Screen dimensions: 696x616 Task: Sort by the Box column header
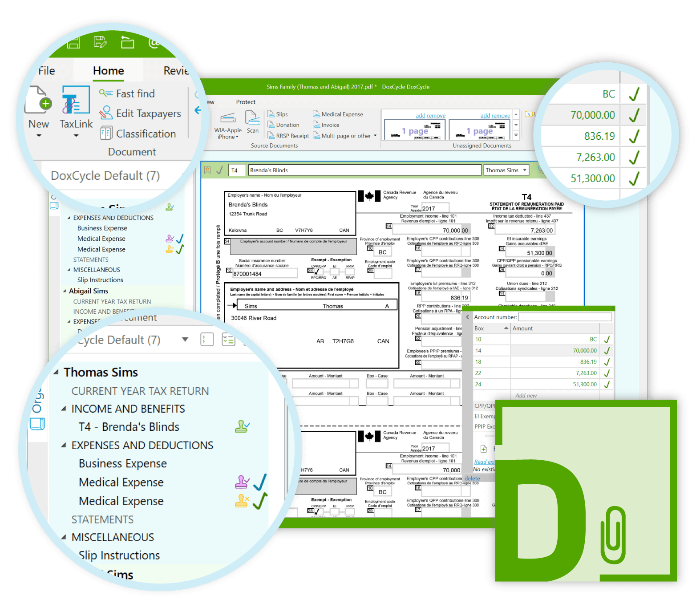pyautogui.click(x=492, y=328)
